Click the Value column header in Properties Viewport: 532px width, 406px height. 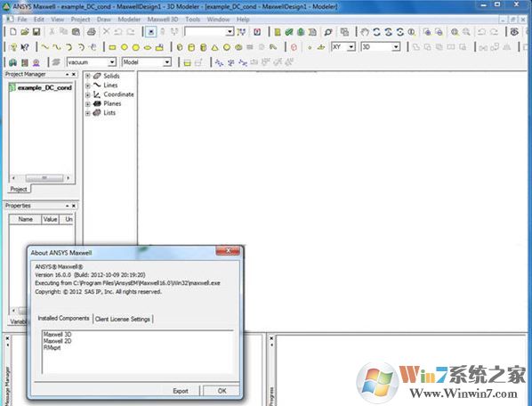click(x=50, y=219)
